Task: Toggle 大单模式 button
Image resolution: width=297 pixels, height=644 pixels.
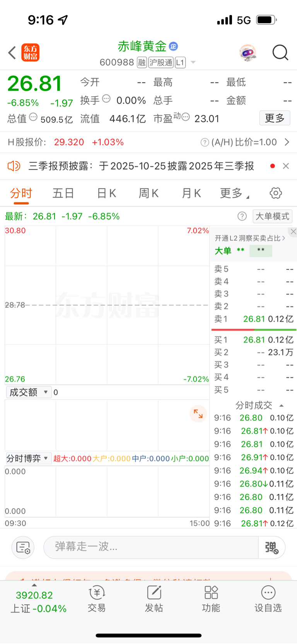Action: pos(272,216)
